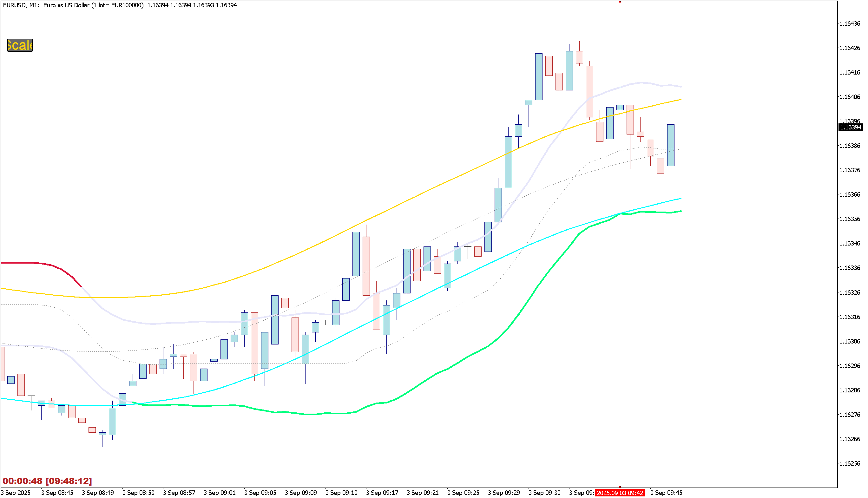Click the 3 Sep 09:45 time axis label

(666, 493)
